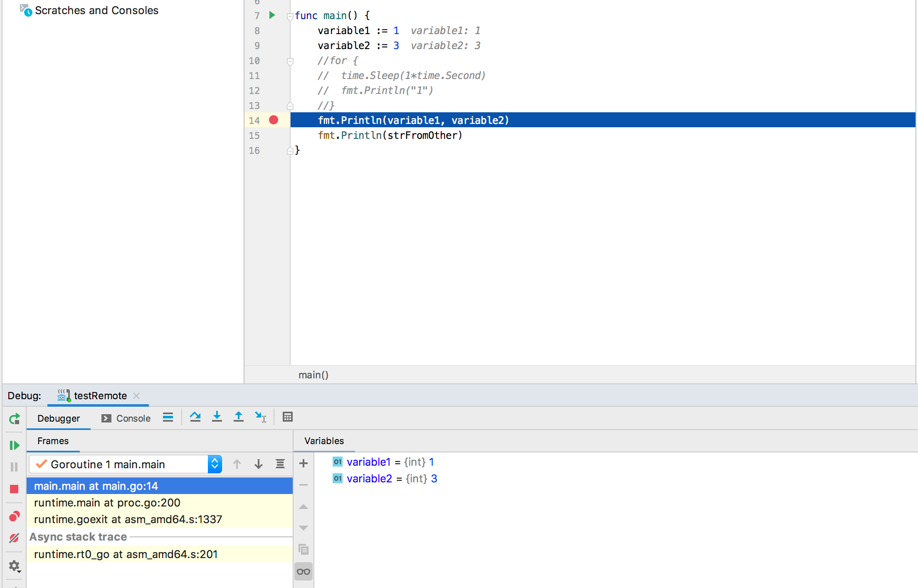Resume program execution with the green play icon

[x=14, y=445]
